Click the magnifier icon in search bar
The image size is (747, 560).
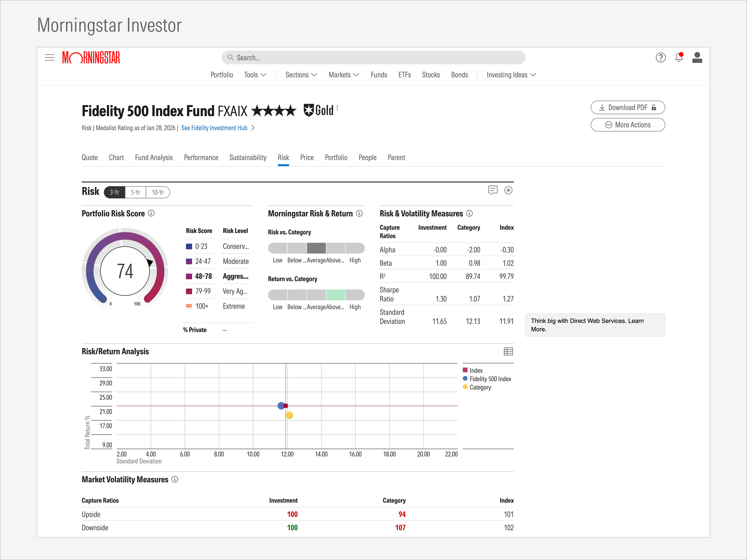(x=230, y=57)
